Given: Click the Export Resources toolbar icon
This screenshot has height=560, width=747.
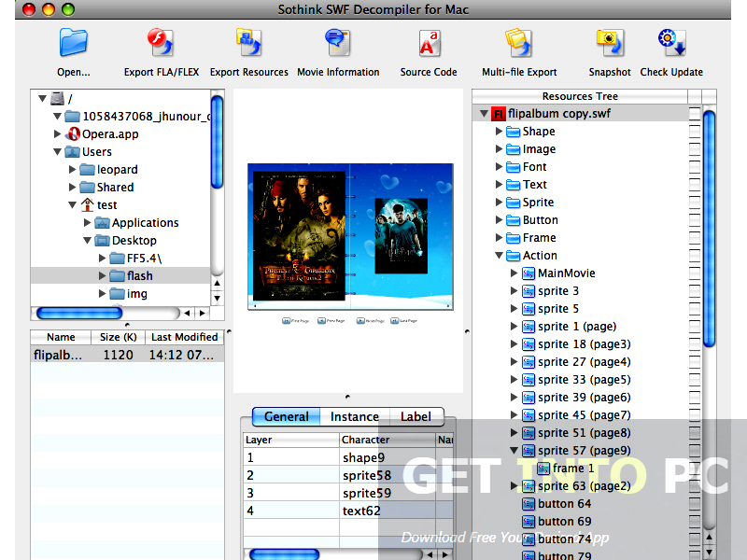Looking at the screenshot, I should click(248, 42).
